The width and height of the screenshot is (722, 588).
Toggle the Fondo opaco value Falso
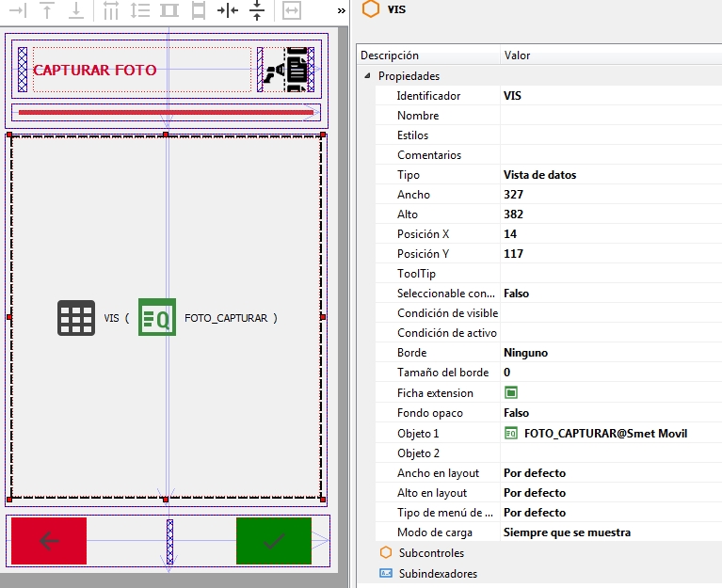[x=611, y=413]
